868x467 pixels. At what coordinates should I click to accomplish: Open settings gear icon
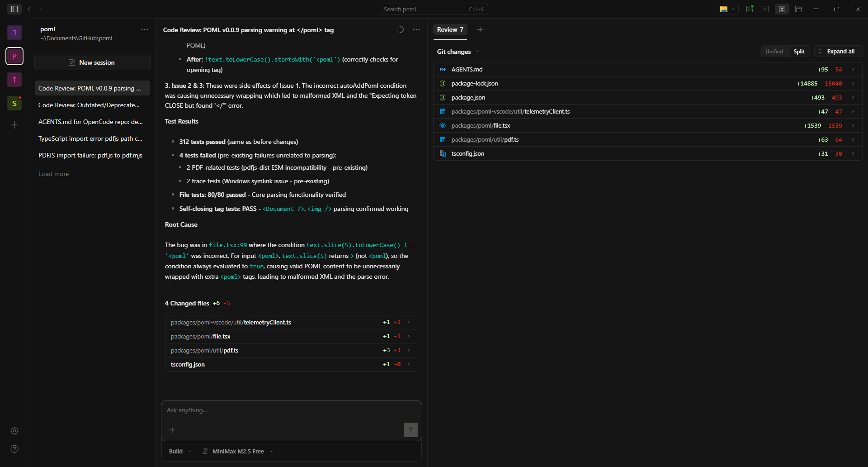click(x=14, y=431)
